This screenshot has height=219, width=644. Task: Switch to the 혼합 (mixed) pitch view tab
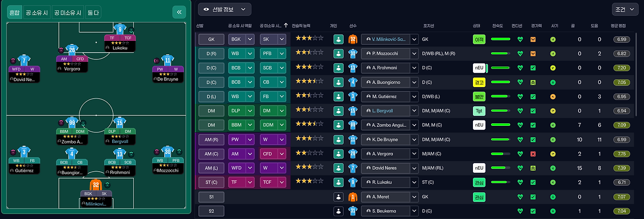click(x=15, y=13)
